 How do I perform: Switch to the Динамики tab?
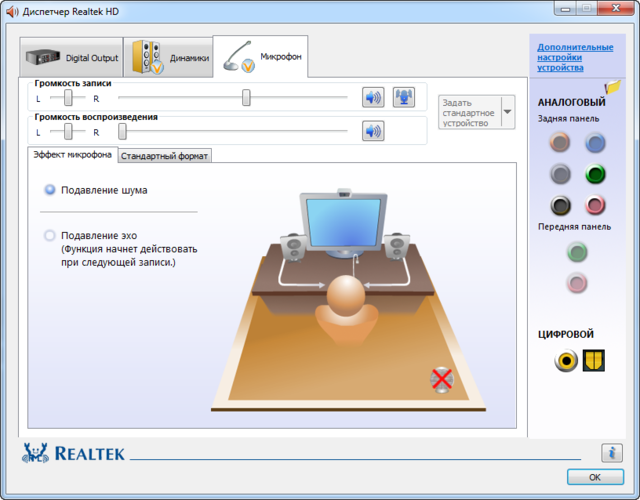pyautogui.click(x=168, y=58)
